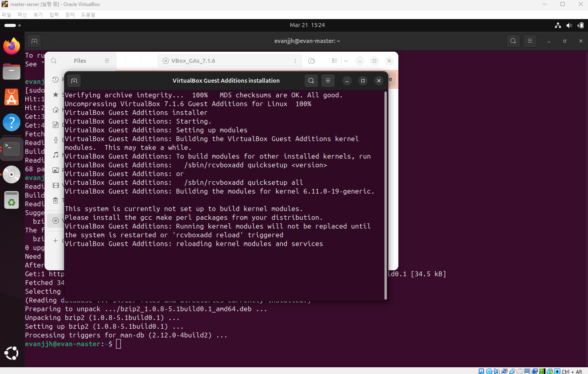This screenshot has height=374, width=588.
Task: Open the Files sidebar main menu
Action: [107, 61]
